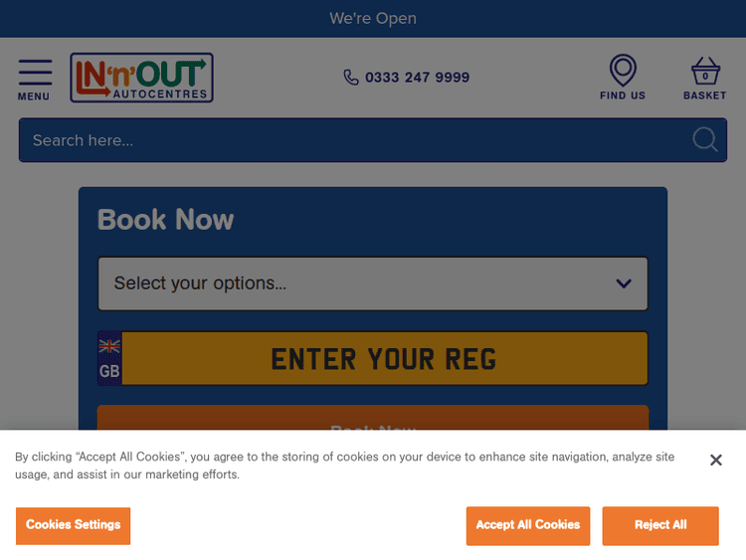Screen dimensions: 746x560
Task: Open Cookies Settings
Action: (x=73, y=525)
